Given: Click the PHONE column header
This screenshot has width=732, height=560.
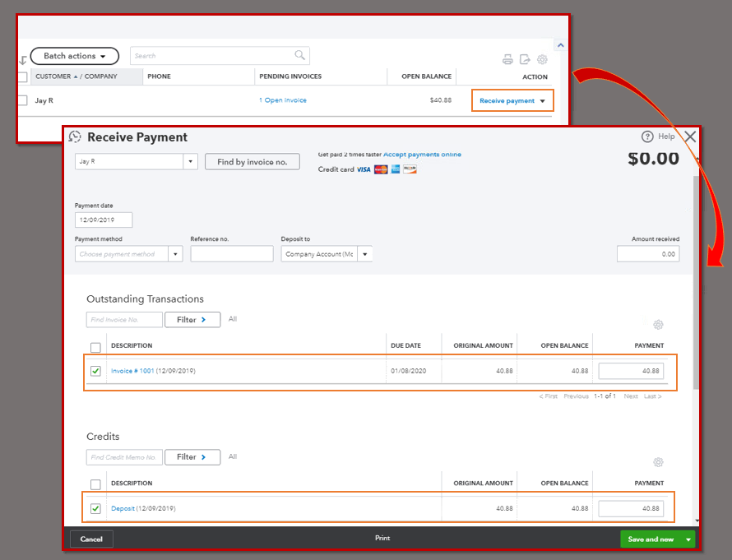Looking at the screenshot, I should click(x=160, y=76).
